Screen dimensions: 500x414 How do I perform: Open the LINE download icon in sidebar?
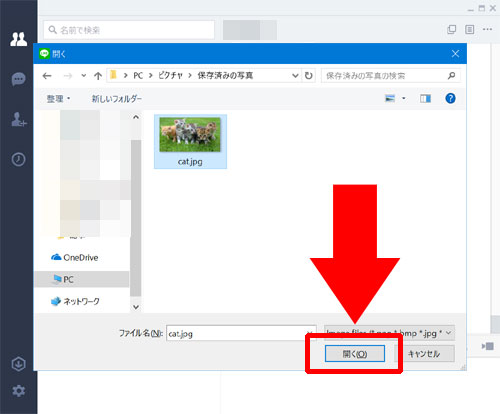(18, 364)
